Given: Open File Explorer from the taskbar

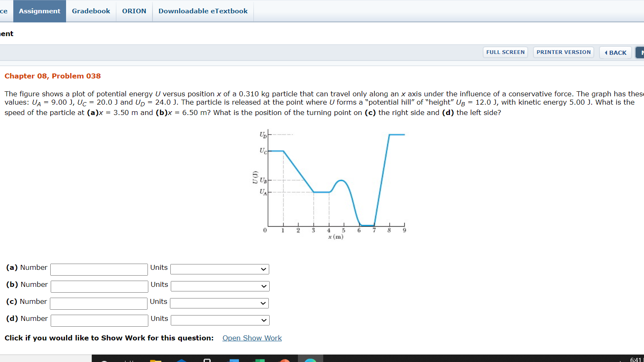Looking at the screenshot, I should [156, 360].
